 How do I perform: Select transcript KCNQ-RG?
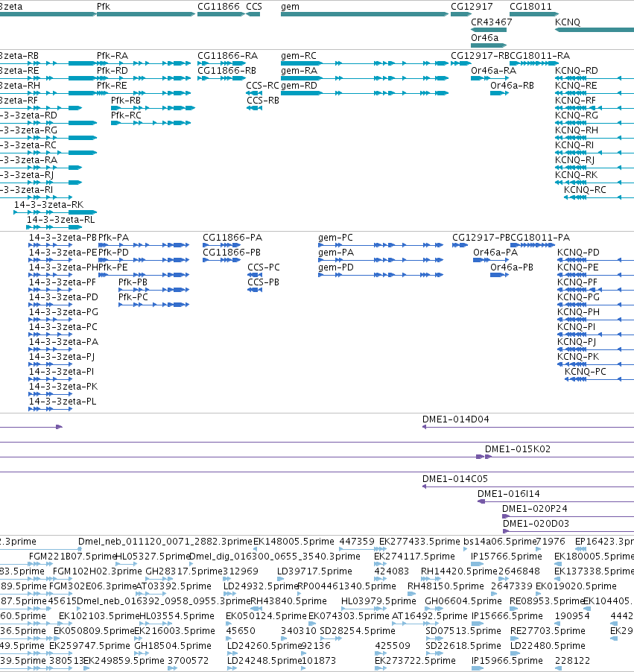click(576, 115)
